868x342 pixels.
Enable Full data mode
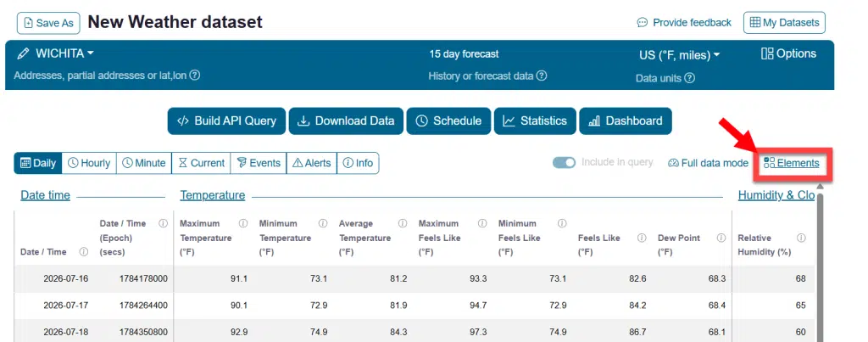tap(708, 163)
